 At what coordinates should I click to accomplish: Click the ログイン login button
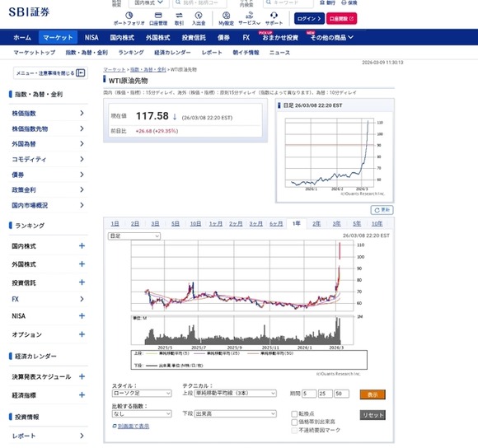(x=309, y=19)
